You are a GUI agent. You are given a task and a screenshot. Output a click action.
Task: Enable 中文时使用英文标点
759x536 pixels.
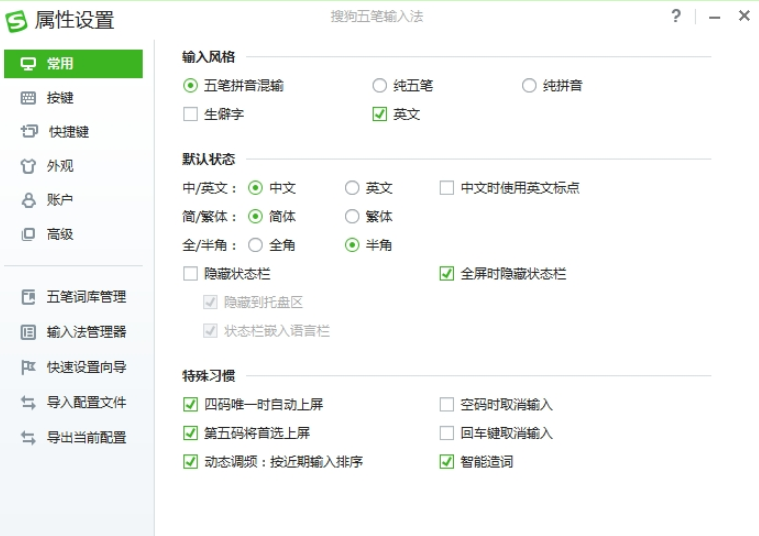(x=446, y=188)
